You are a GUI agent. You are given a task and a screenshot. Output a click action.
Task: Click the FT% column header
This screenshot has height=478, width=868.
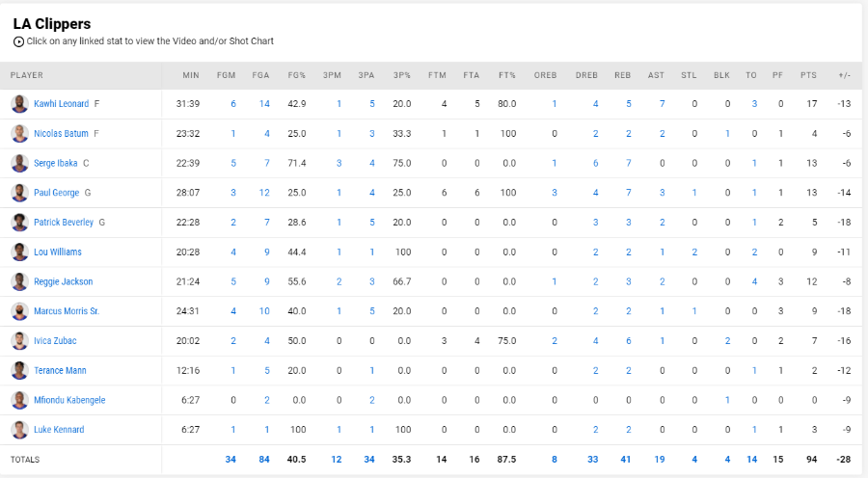point(507,75)
